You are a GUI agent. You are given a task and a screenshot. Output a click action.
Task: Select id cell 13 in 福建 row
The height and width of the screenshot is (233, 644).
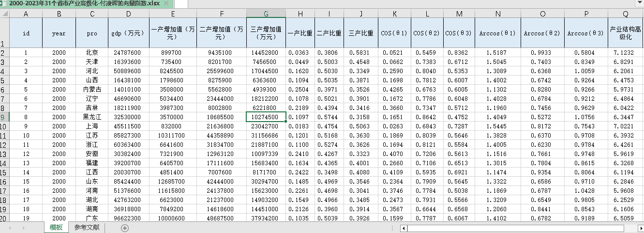(x=26, y=163)
